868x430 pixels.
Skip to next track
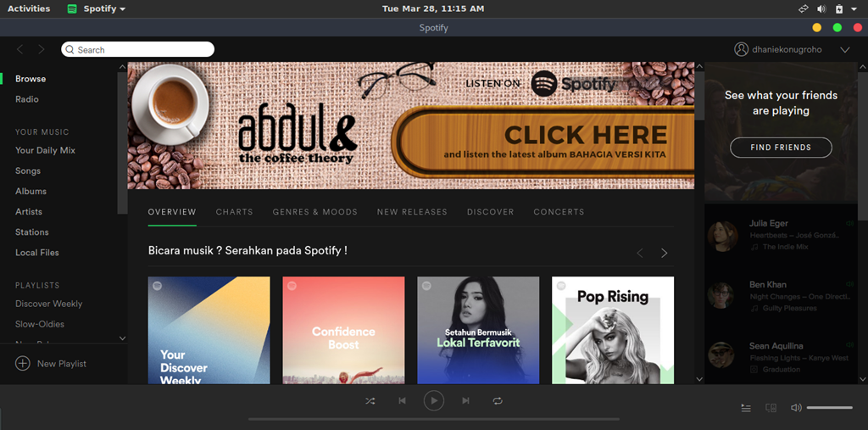click(465, 400)
